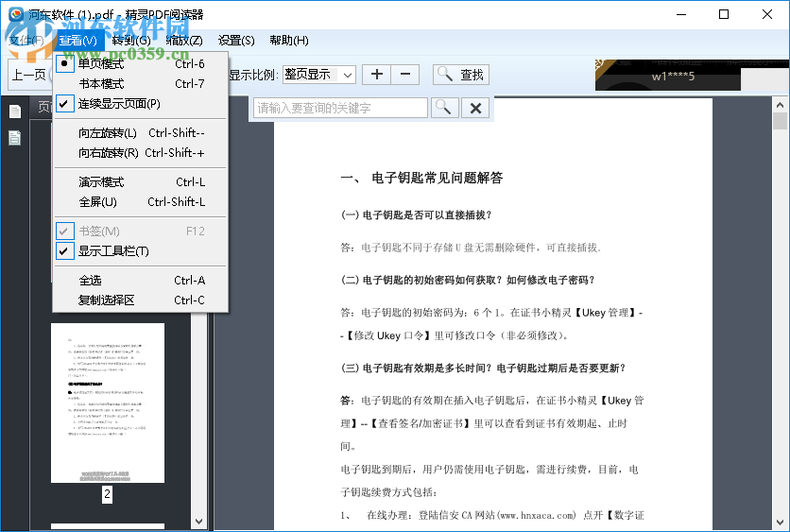This screenshot has height=532, width=790.
Task: Start presentation mode from menu
Action: [x=141, y=181]
